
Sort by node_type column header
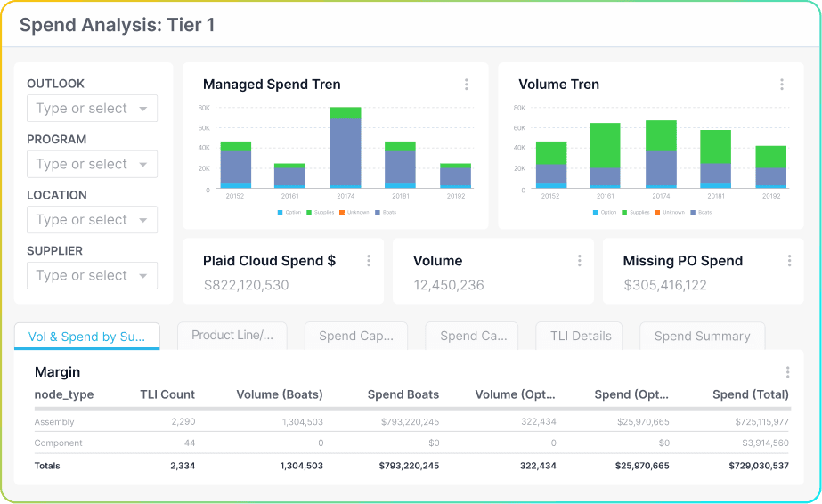[64, 394]
